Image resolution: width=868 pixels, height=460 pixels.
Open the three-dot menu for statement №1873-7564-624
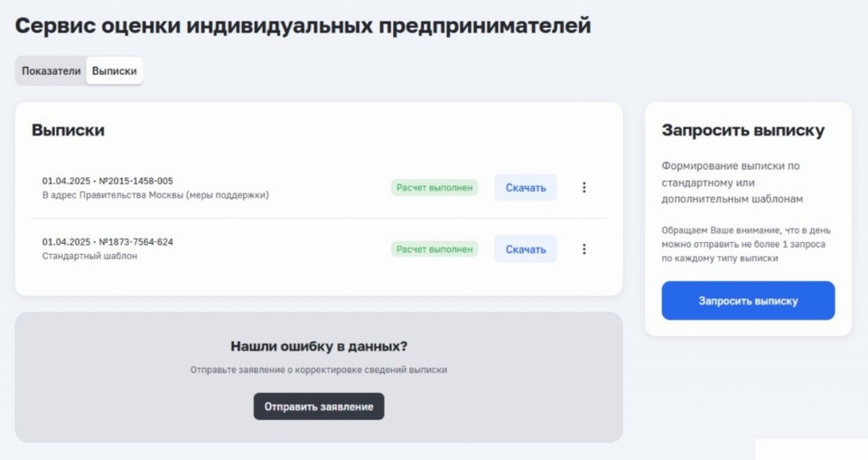pyautogui.click(x=583, y=249)
